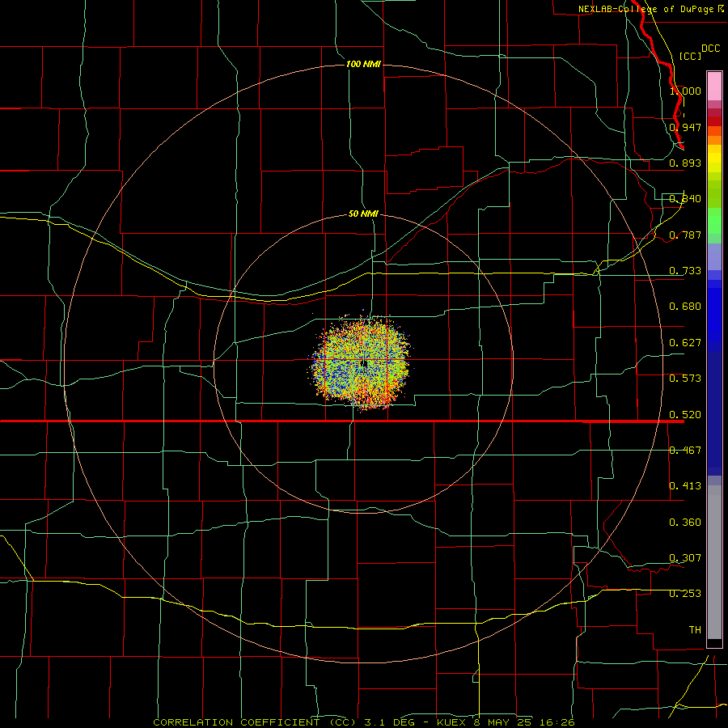
Task: Click the 0.307 legend value
Action: tap(685, 558)
